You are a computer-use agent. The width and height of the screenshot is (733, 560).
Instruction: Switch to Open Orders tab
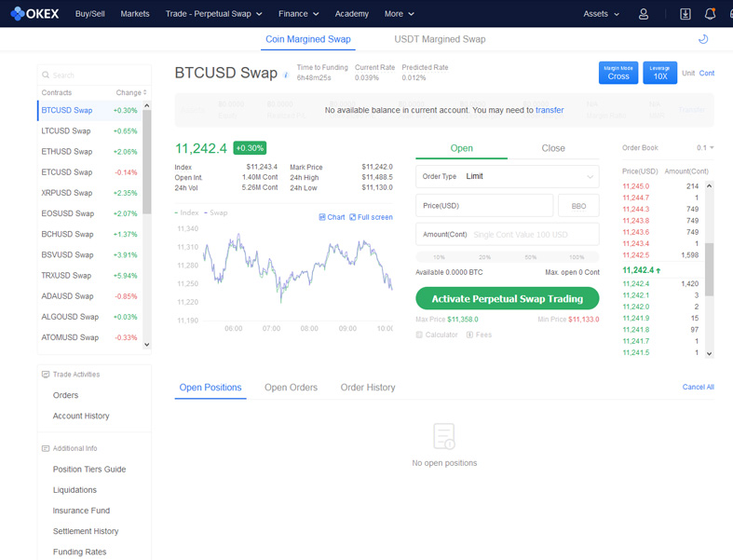click(x=291, y=388)
